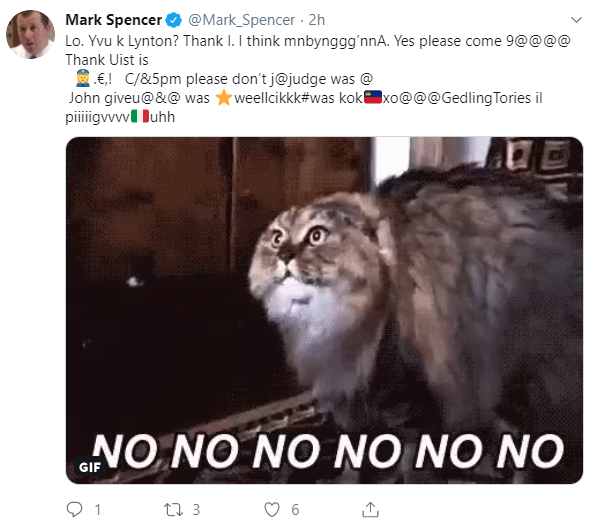Click the like count number 6
This screenshot has height=525, width=590.
pos(295,510)
